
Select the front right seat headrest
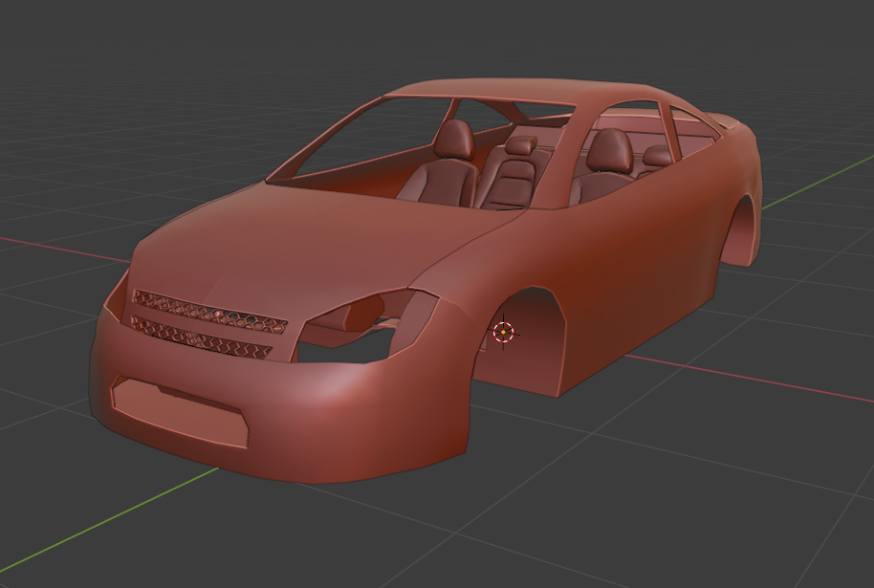pyautogui.click(x=609, y=150)
